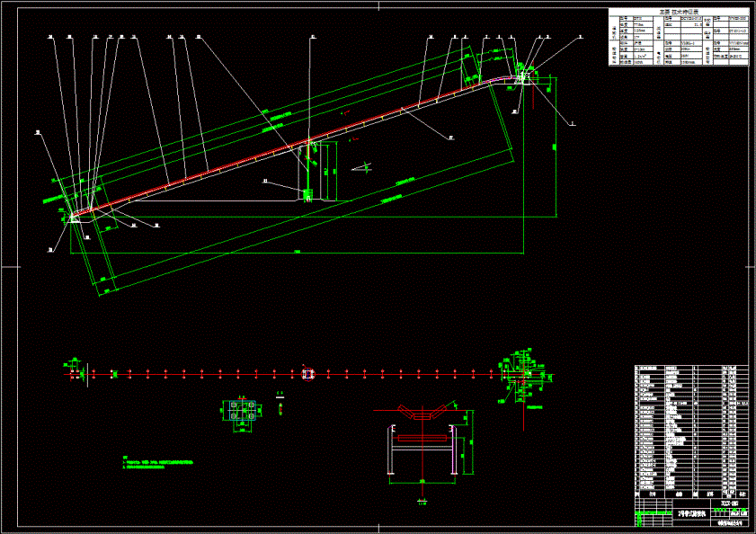
Task: Click the drawing name cell in title block
Action: (692, 514)
